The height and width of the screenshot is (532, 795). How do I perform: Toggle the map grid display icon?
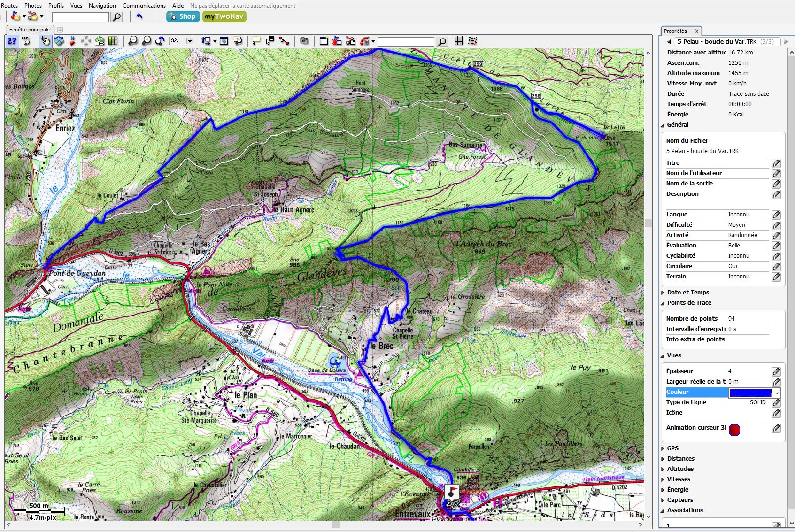(459, 41)
